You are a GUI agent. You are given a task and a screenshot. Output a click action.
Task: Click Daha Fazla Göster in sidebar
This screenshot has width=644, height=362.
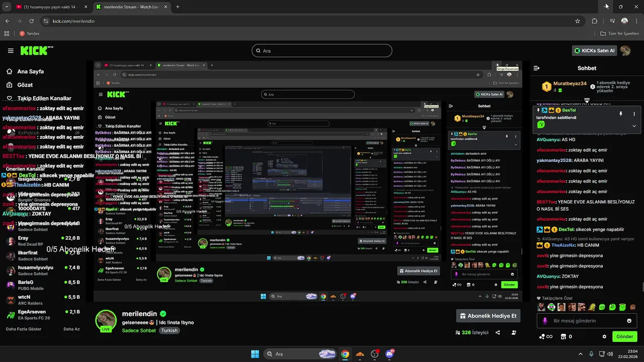click(x=24, y=329)
